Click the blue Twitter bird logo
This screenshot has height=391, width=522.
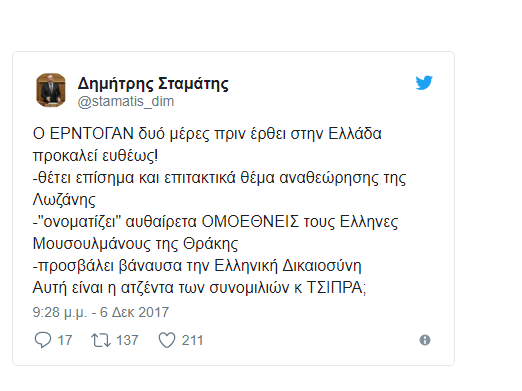pyautogui.click(x=424, y=83)
